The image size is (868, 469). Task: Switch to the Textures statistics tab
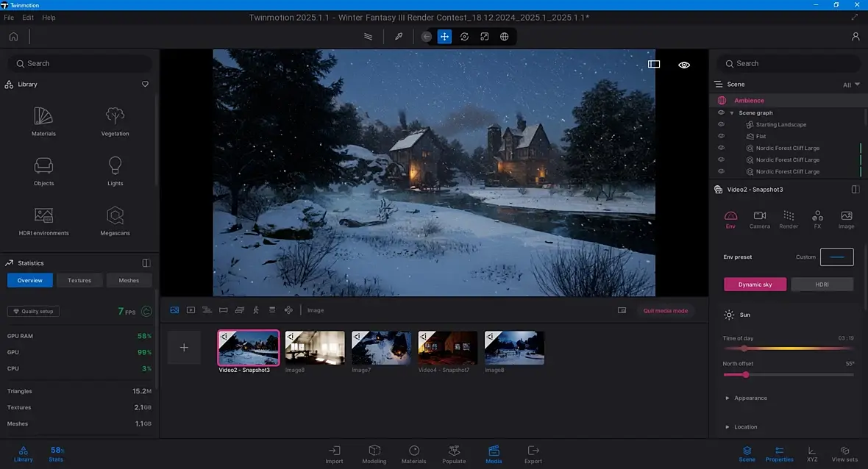[x=79, y=280]
